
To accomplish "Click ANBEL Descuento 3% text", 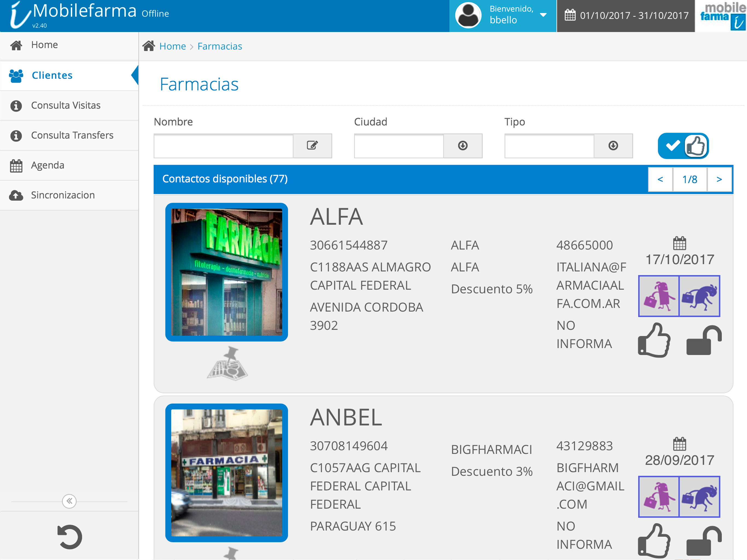I will [x=492, y=471].
